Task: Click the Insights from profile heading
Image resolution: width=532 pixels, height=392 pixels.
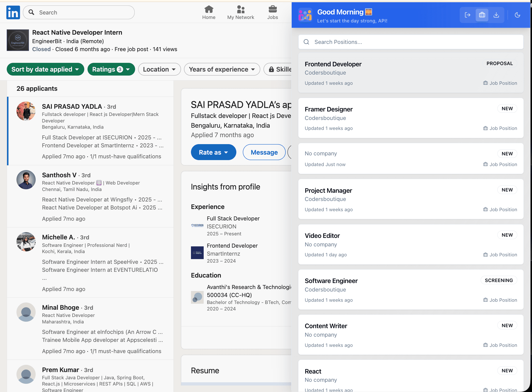Action: click(x=225, y=187)
